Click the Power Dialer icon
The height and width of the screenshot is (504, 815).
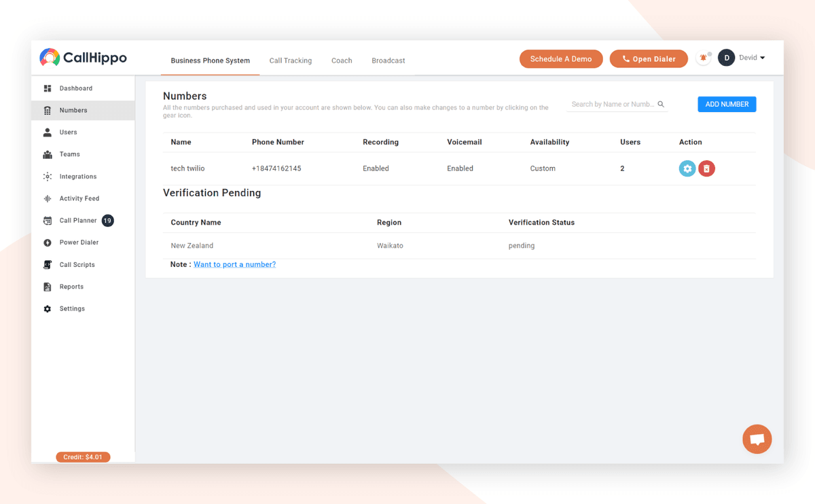coord(48,242)
